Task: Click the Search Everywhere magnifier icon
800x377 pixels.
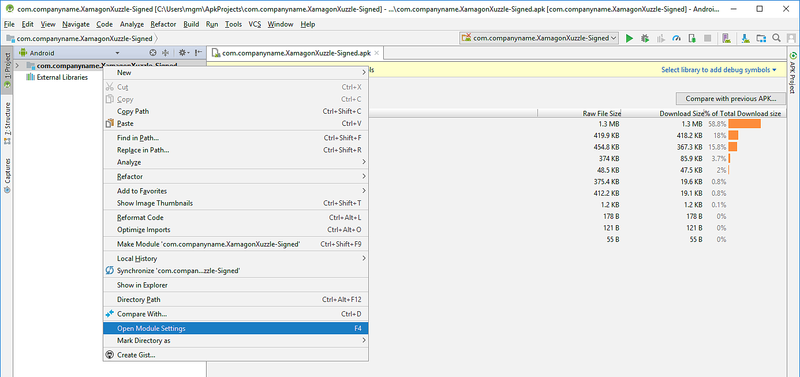Action: [x=776, y=38]
